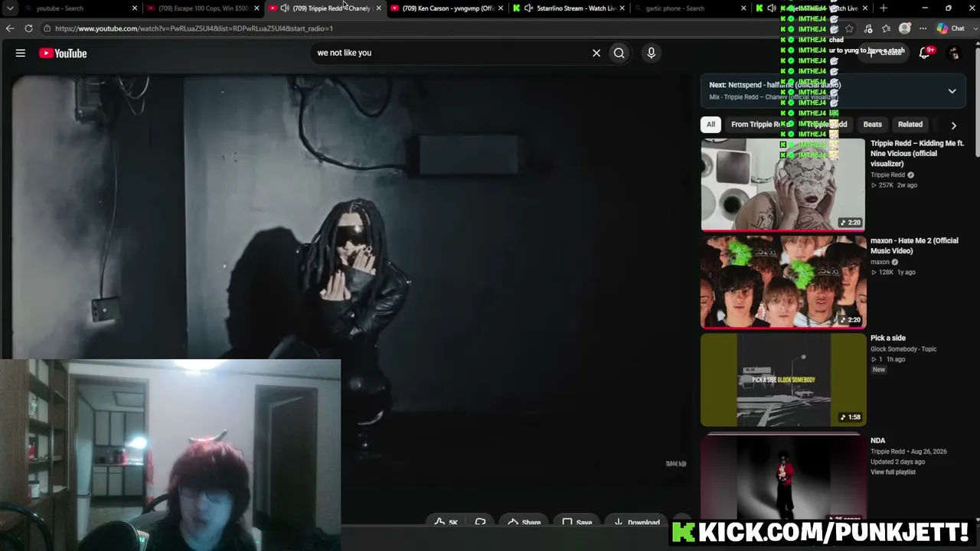Share the video
Screen dimensions: 980x551
tap(524, 523)
